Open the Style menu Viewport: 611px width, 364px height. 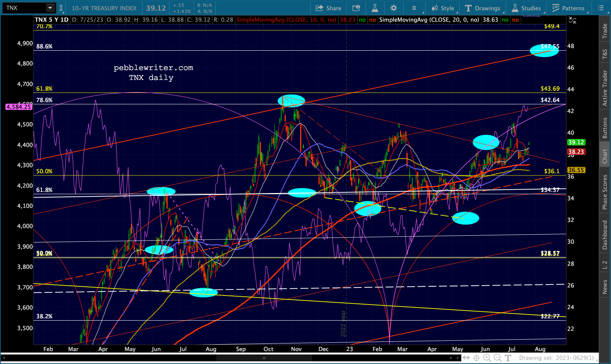[x=443, y=8]
